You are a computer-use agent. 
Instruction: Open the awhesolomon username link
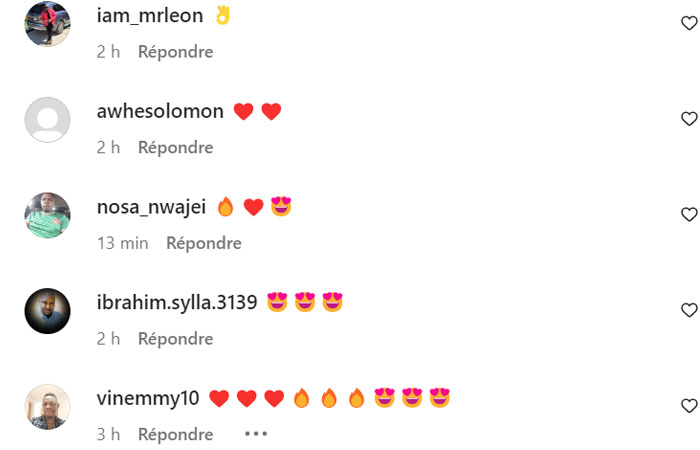click(160, 111)
